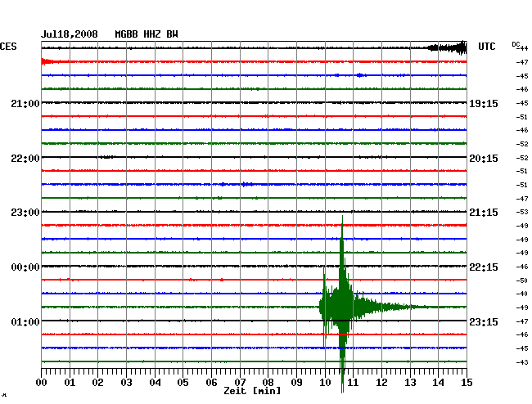Viewport: 532px width, 404px height.
Task: Select the 01:00 local time label
Action: click(x=25, y=321)
